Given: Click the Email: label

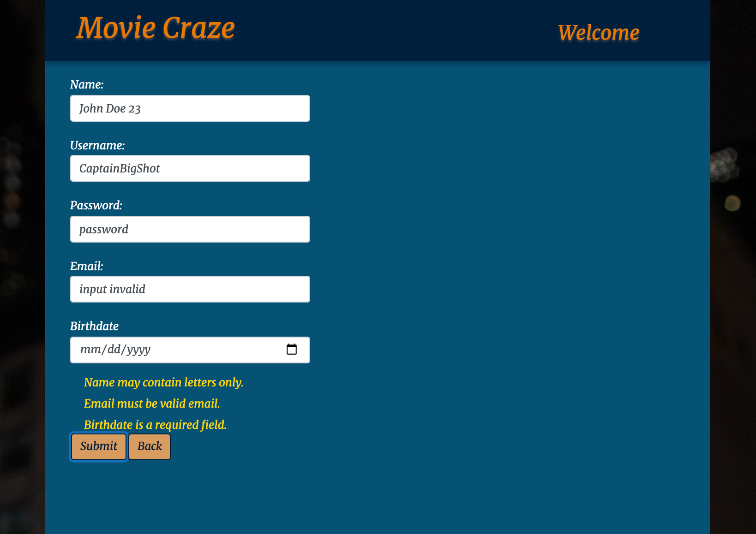Looking at the screenshot, I should (86, 266).
